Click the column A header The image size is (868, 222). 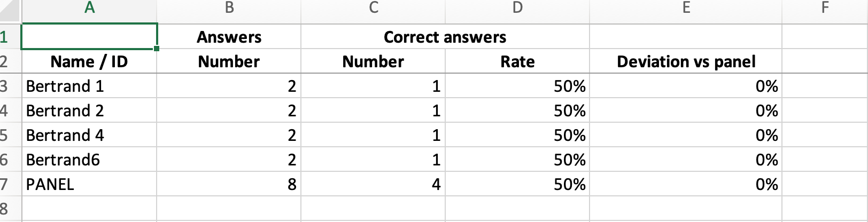(x=89, y=7)
